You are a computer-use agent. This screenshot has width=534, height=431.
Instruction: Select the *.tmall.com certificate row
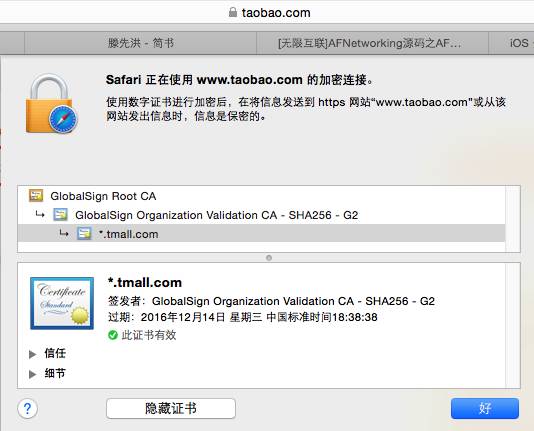click(x=262, y=234)
